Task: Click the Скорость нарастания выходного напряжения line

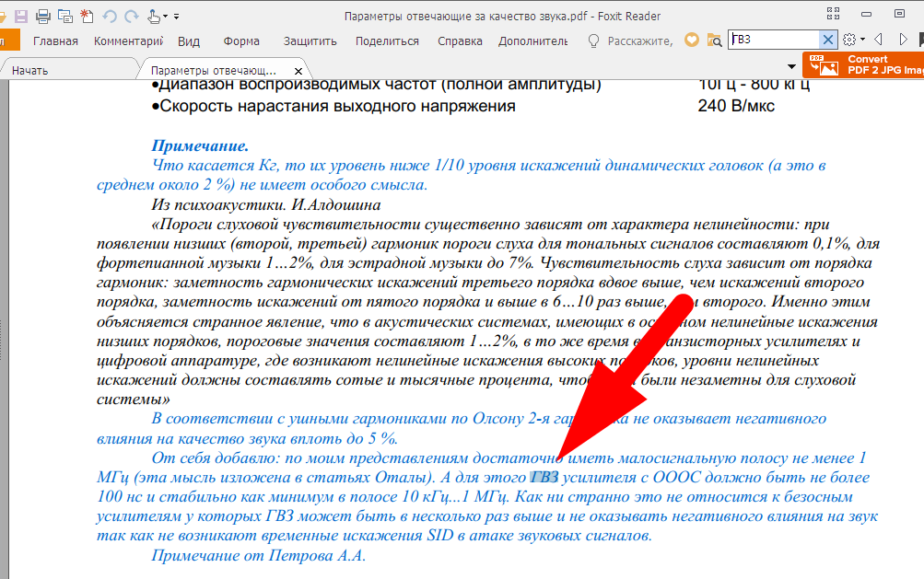Action: click(333, 106)
